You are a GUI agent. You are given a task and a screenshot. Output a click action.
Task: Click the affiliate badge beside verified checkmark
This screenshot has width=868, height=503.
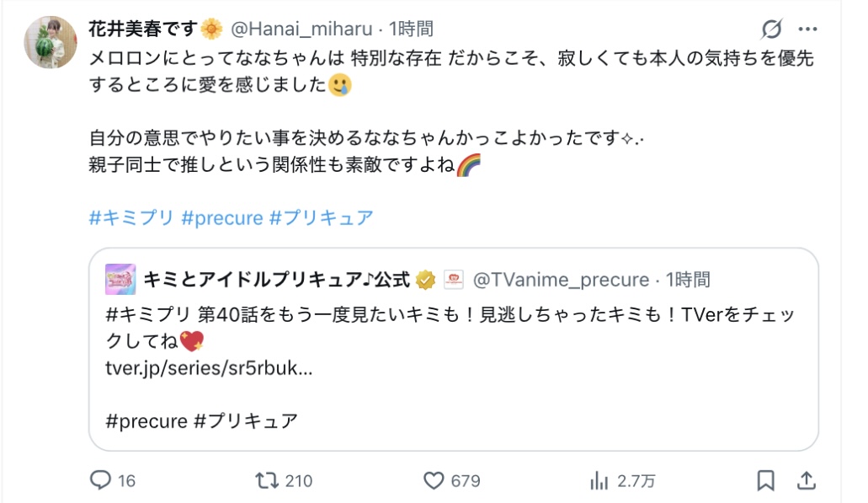tap(453, 279)
